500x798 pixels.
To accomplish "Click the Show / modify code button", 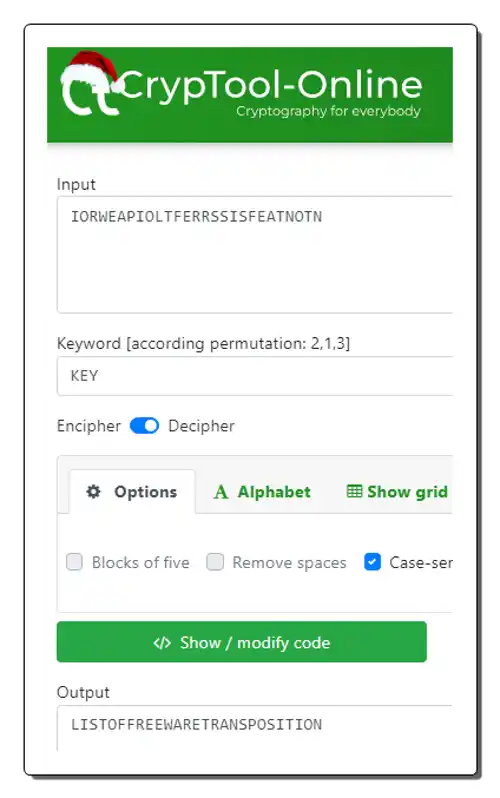I will point(242,642).
